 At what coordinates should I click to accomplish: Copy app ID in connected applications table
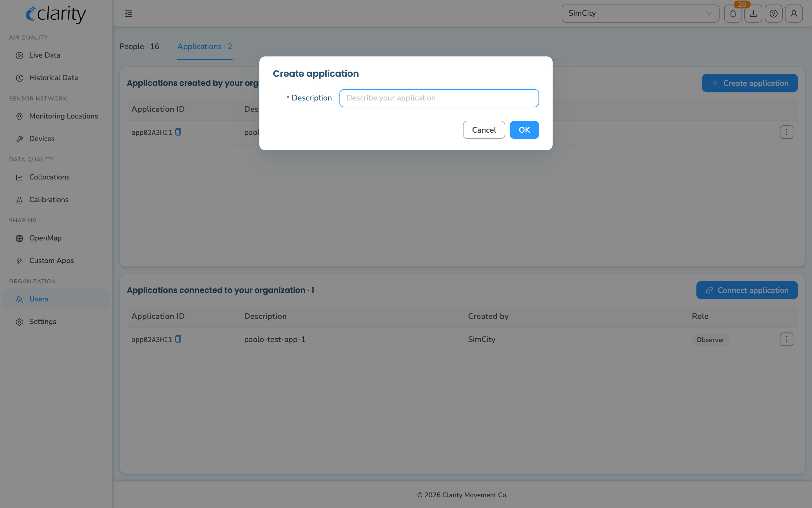tap(178, 339)
